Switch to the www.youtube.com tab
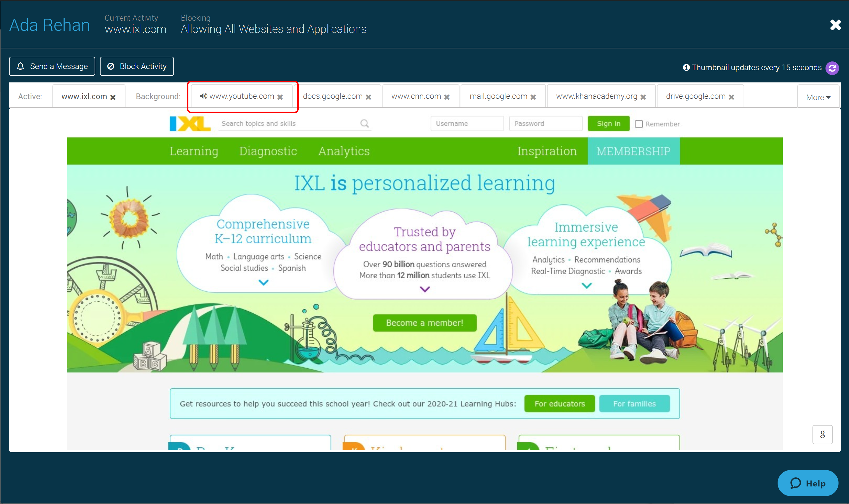Screen dimensions: 849x504 242,96
